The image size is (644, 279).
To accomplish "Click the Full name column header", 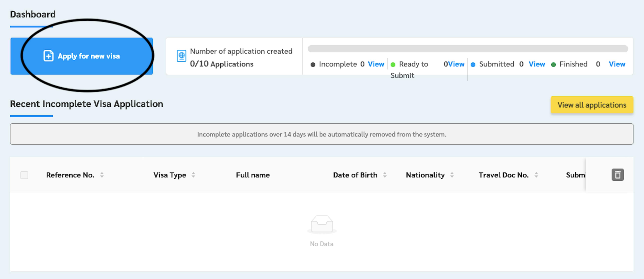I will pyautogui.click(x=253, y=175).
